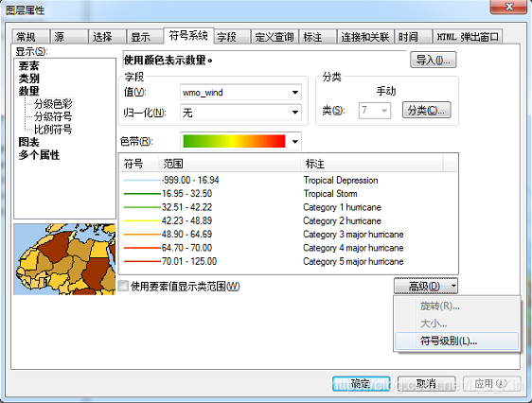Select the range 16.95 - 32.50
The image size is (532, 403).
point(186,194)
